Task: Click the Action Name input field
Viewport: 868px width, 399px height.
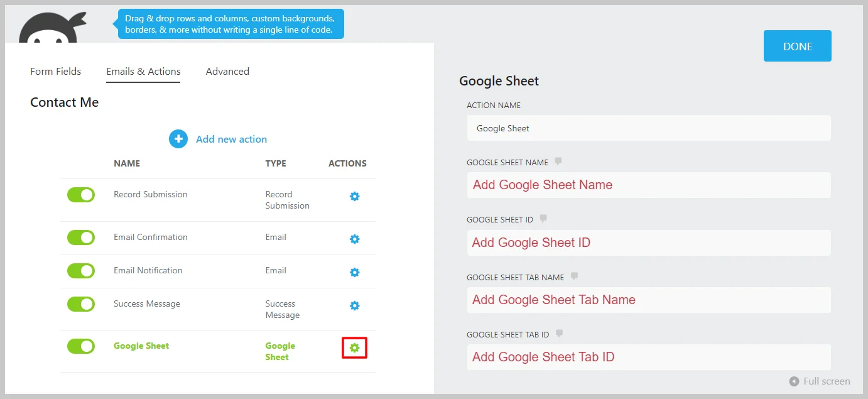Action: click(648, 128)
